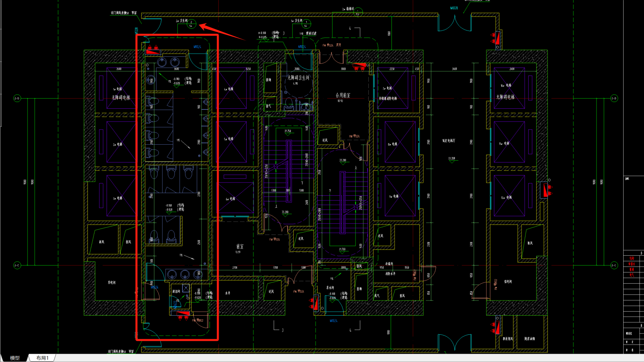This screenshot has width=644, height=362.
Task: Select the 2# 卫生间 callout text
Action: tap(182, 21)
